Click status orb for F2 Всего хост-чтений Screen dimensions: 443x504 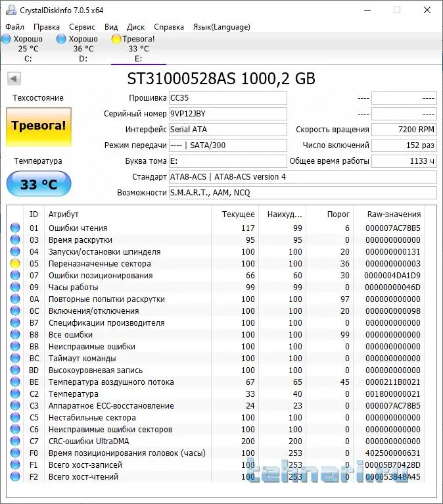click(x=15, y=476)
